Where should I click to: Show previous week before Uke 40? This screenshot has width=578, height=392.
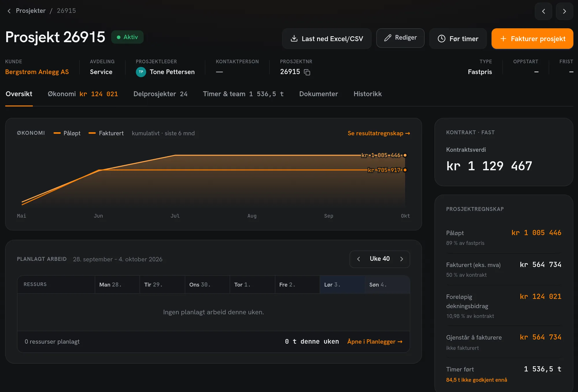358,259
